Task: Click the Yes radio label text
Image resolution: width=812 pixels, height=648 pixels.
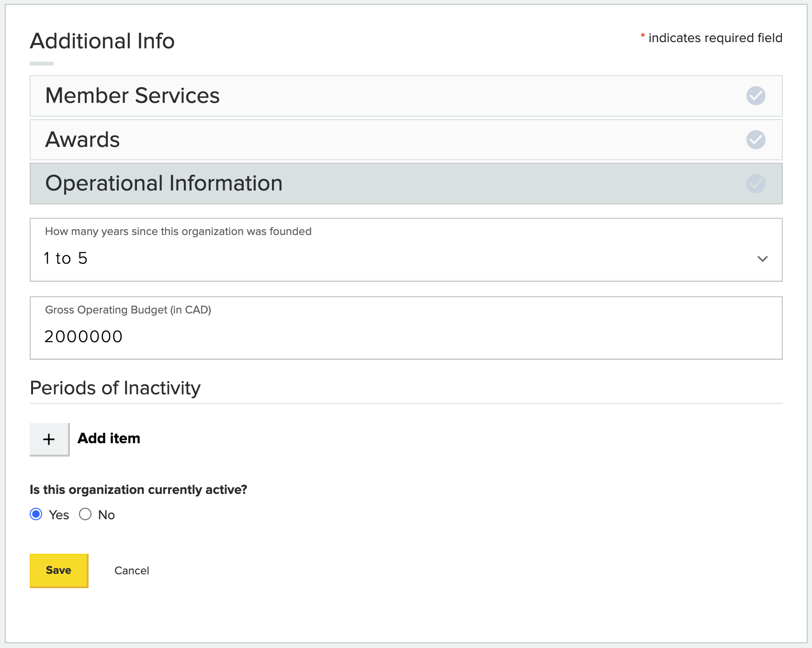Action: (x=59, y=515)
